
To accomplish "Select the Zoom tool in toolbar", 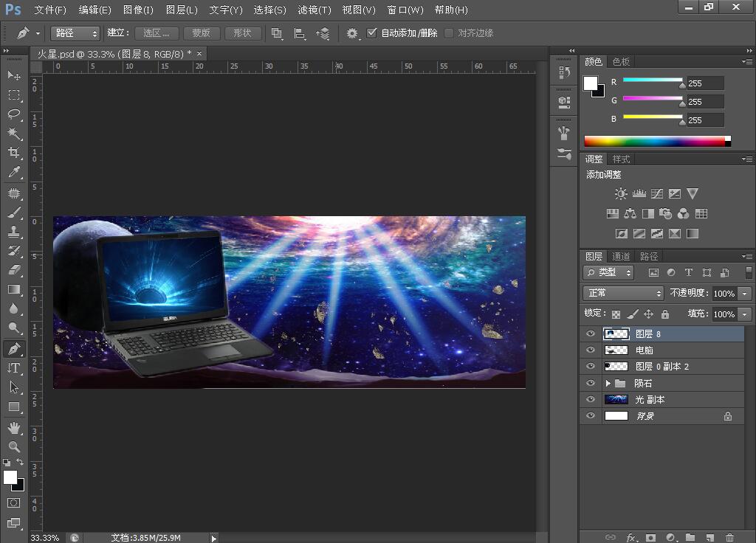I will (x=14, y=447).
